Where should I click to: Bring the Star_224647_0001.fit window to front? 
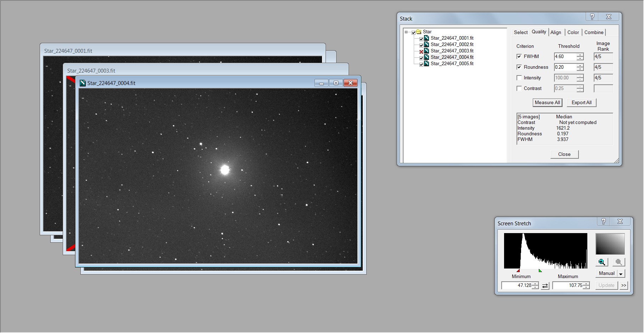tap(182, 51)
